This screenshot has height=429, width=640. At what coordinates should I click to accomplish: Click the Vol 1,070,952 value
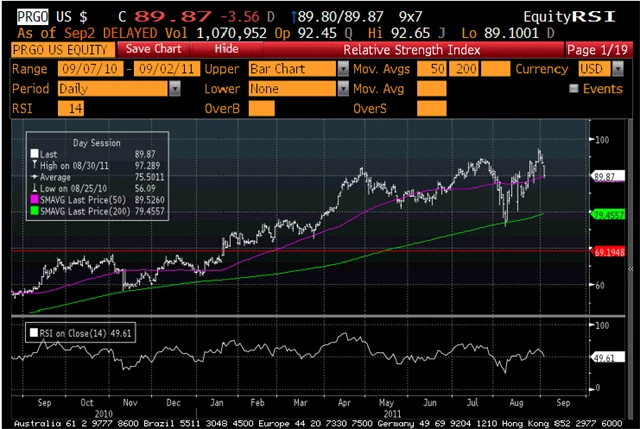click(x=231, y=33)
